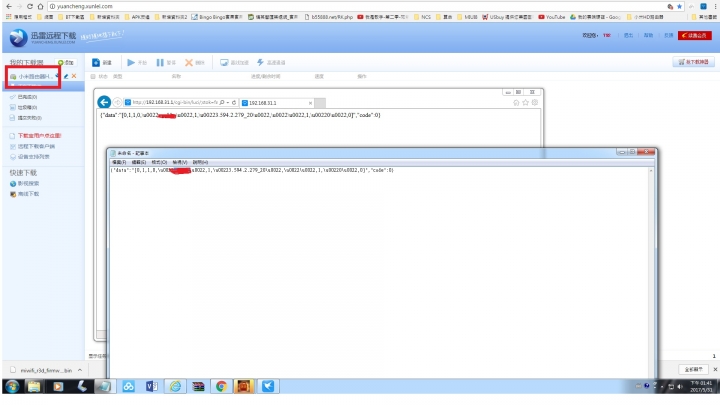The width and height of the screenshot is (720, 405).
Task: Open Internet Explorer from the taskbar
Action: tap(175, 386)
